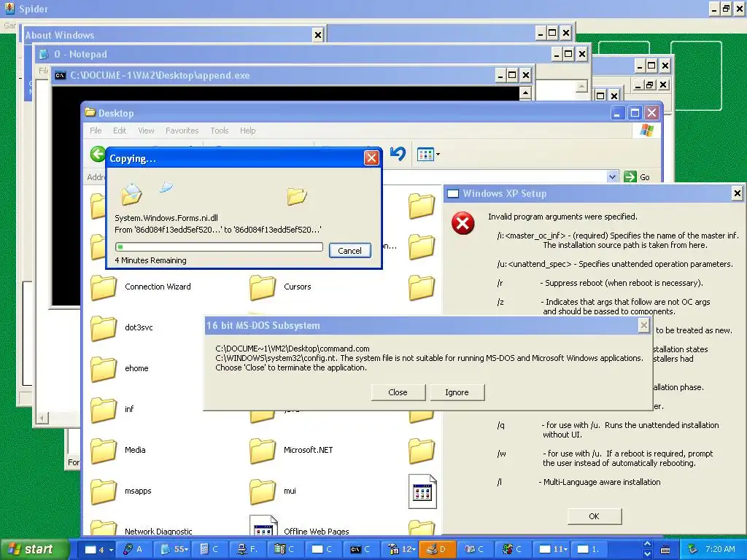
Task: Select the dot3svc folder icon
Action: tap(104, 328)
